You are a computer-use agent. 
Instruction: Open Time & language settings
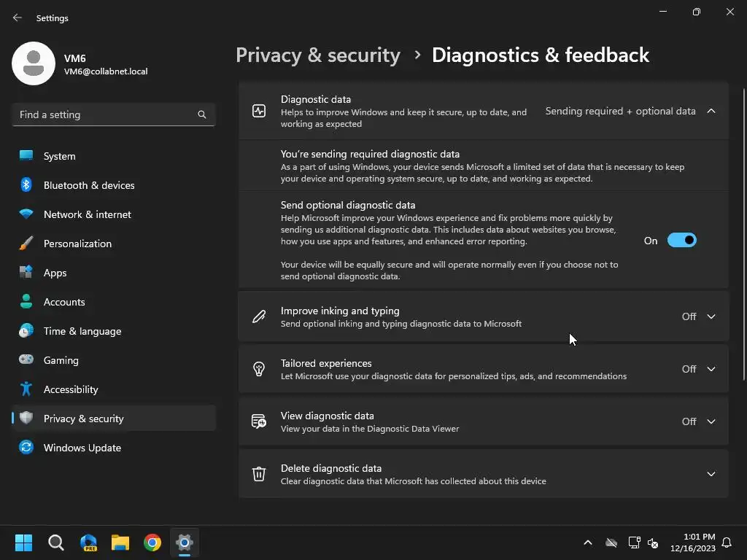pos(114,331)
